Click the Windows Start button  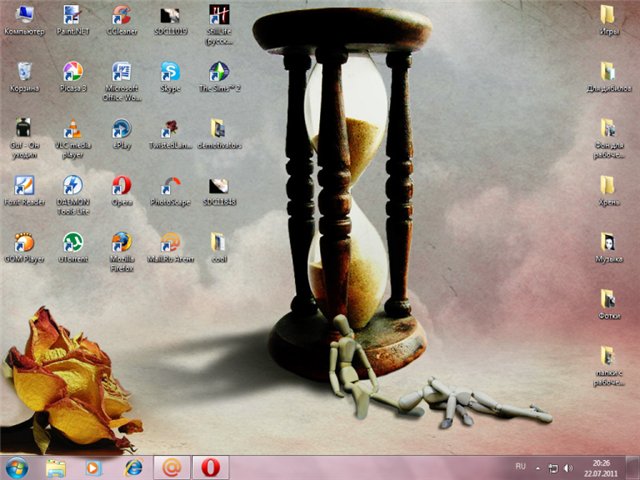17,467
